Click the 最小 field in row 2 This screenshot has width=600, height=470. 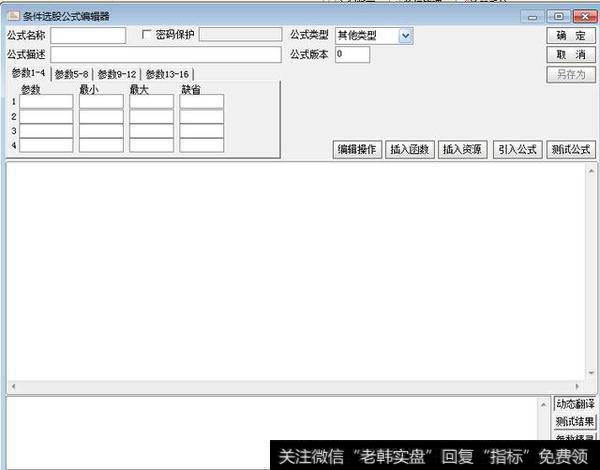(101, 116)
